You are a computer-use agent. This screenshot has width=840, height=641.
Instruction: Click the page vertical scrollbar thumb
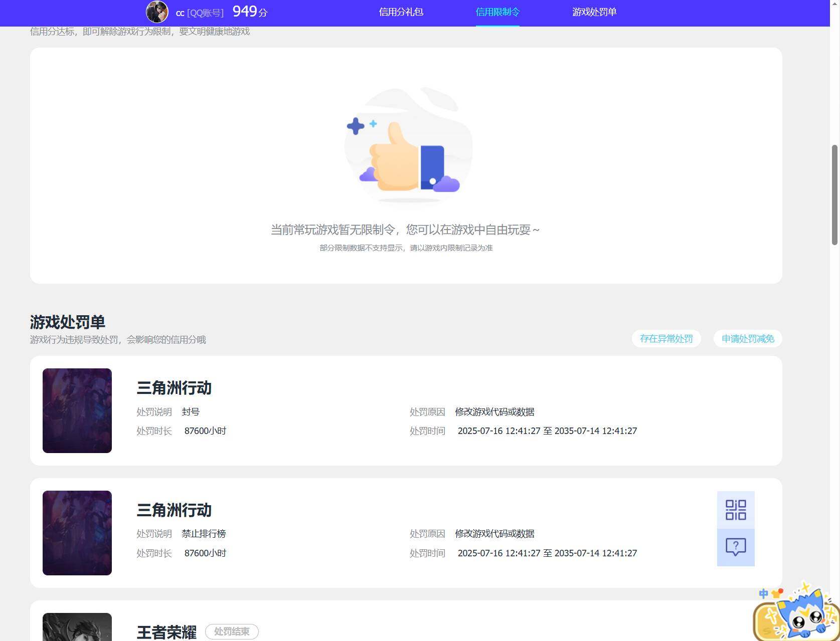(x=835, y=195)
